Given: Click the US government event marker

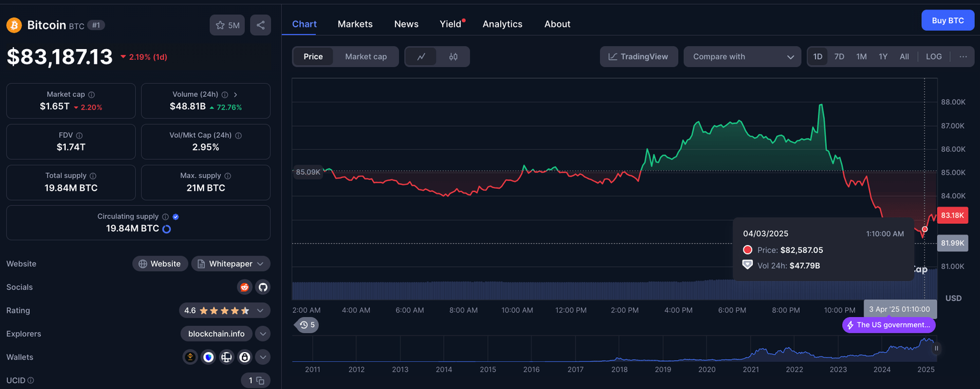Looking at the screenshot, I should pos(888,325).
